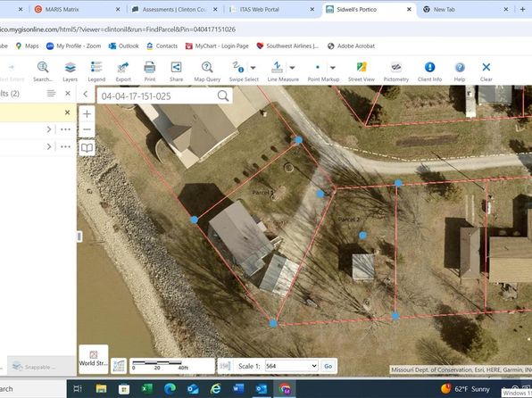Click the parcel number search field
The image size is (532, 398).
(158, 96)
